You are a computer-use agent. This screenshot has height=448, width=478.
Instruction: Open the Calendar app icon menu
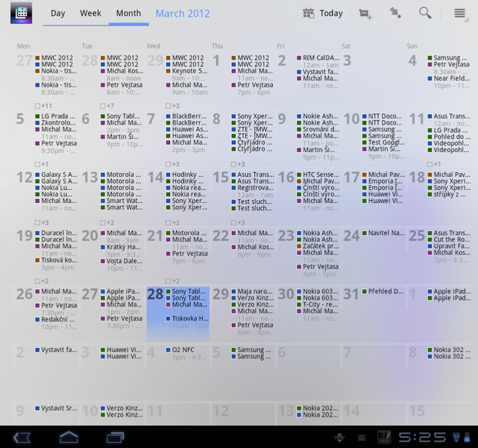click(x=21, y=13)
